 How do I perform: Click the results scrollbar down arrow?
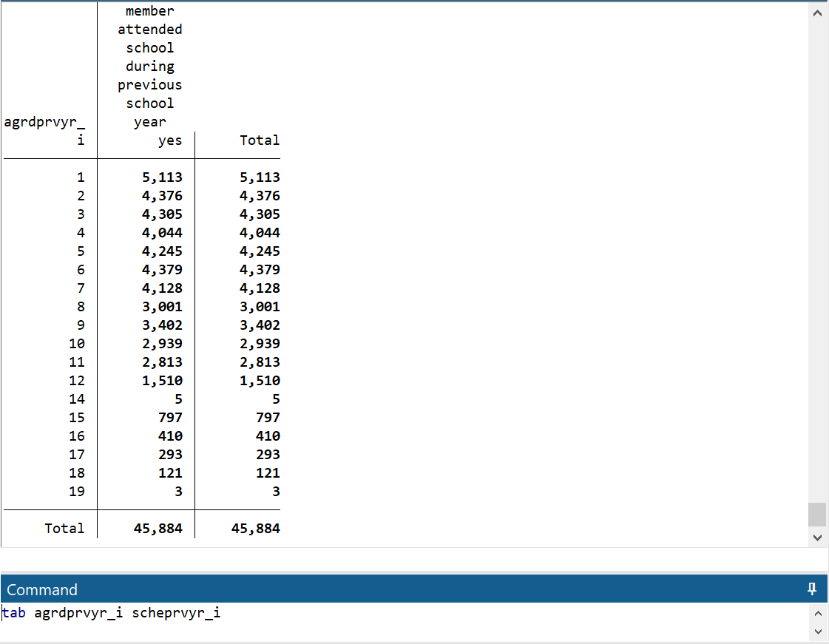(x=816, y=538)
